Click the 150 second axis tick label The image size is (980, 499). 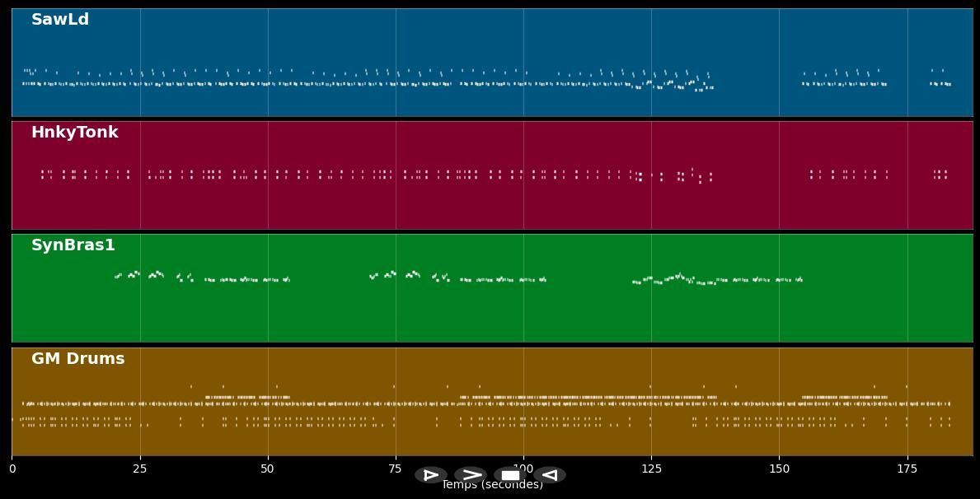pos(779,469)
